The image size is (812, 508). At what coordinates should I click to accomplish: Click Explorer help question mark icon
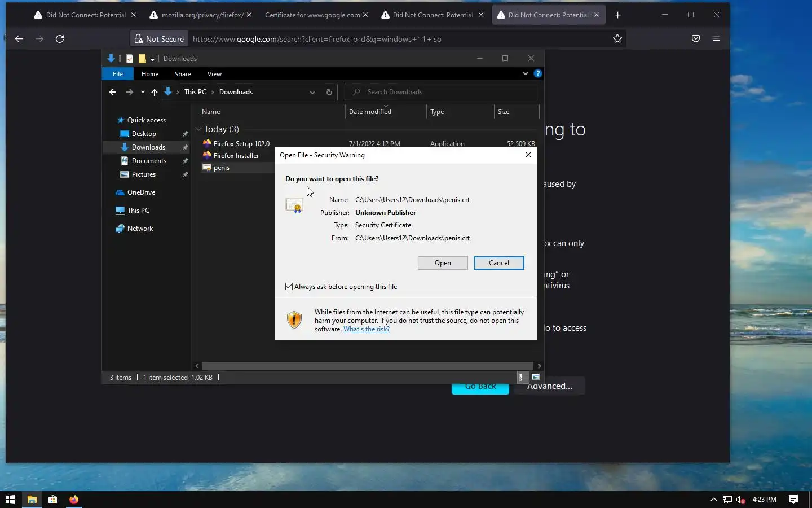click(538, 73)
